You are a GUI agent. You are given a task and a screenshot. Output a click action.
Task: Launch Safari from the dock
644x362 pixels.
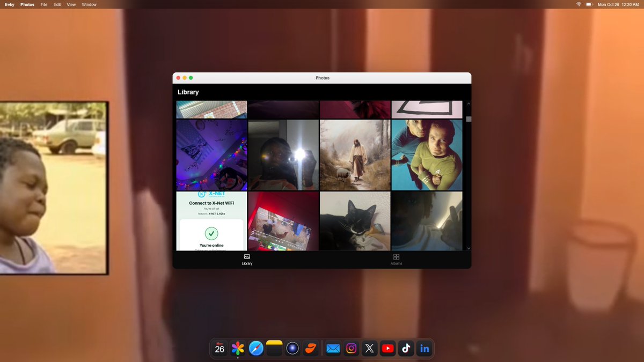click(x=257, y=349)
